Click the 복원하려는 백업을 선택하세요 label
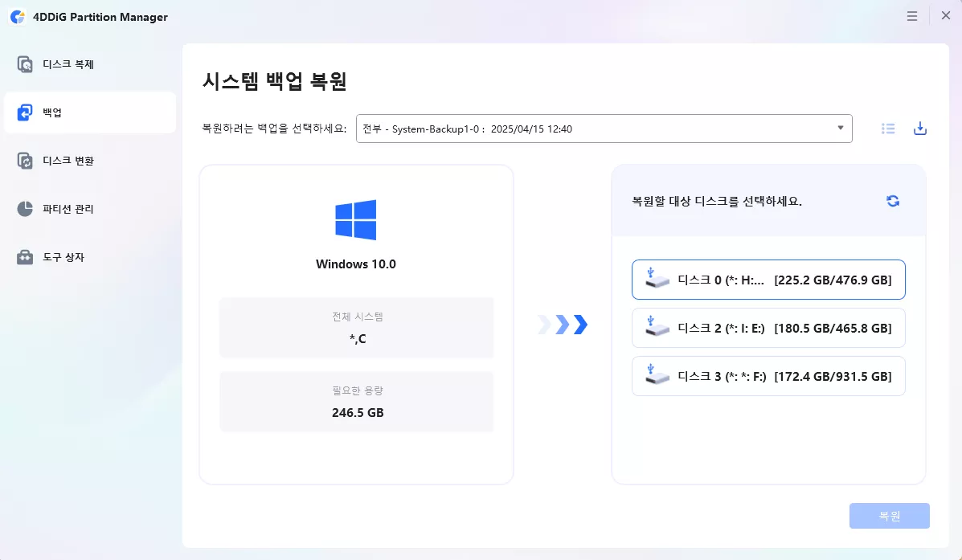 (x=274, y=129)
